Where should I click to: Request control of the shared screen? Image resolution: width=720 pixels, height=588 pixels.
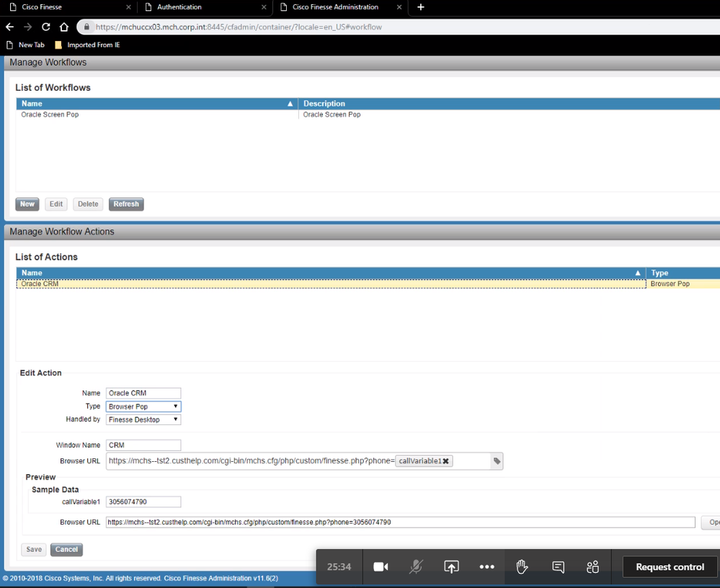pyautogui.click(x=670, y=567)
